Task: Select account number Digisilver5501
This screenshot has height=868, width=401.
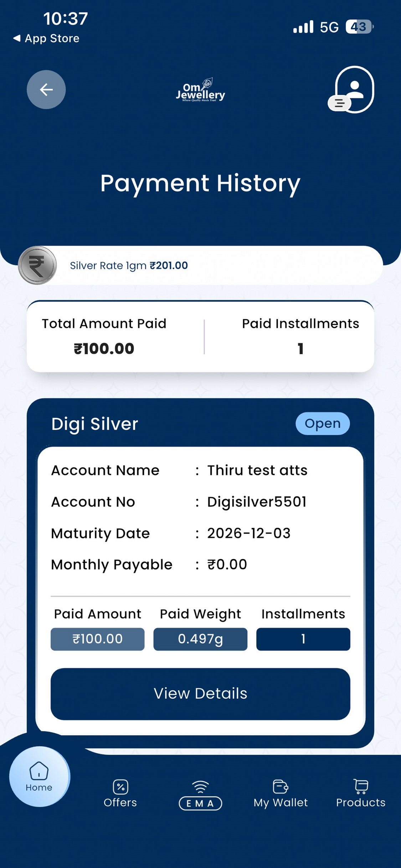Action: pos(257,502)
